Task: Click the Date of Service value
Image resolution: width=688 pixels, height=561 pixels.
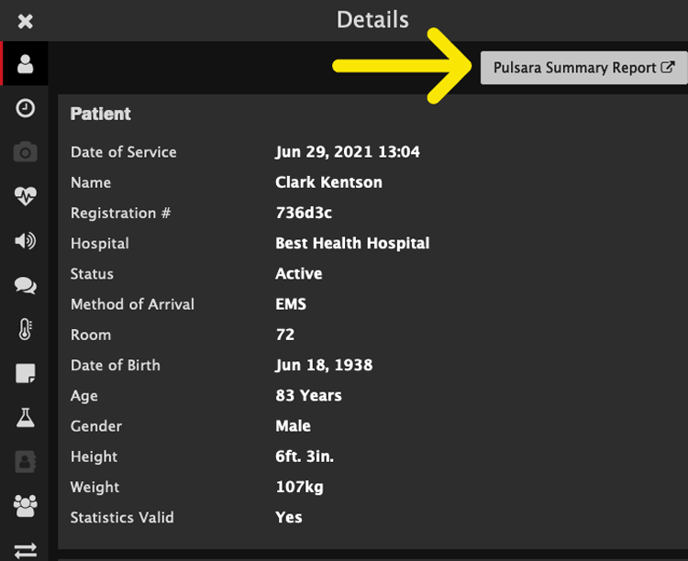Action: (x=348, y=152)
